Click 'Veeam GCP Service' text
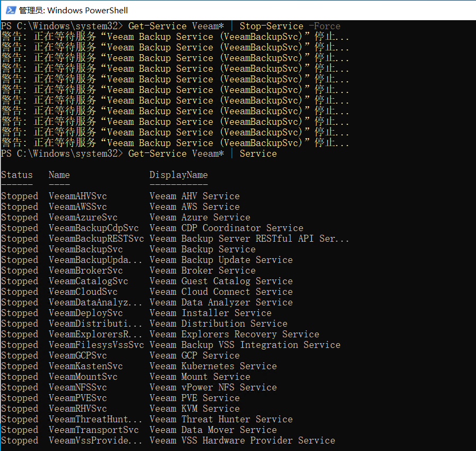Image resolution: width=476 pixels, height=451 pixels. coord(195,355)
